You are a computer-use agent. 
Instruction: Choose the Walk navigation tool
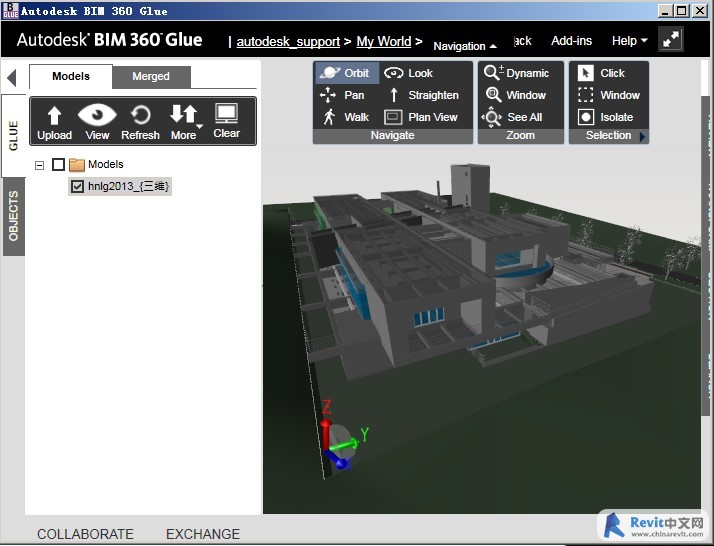coord(345,117)
